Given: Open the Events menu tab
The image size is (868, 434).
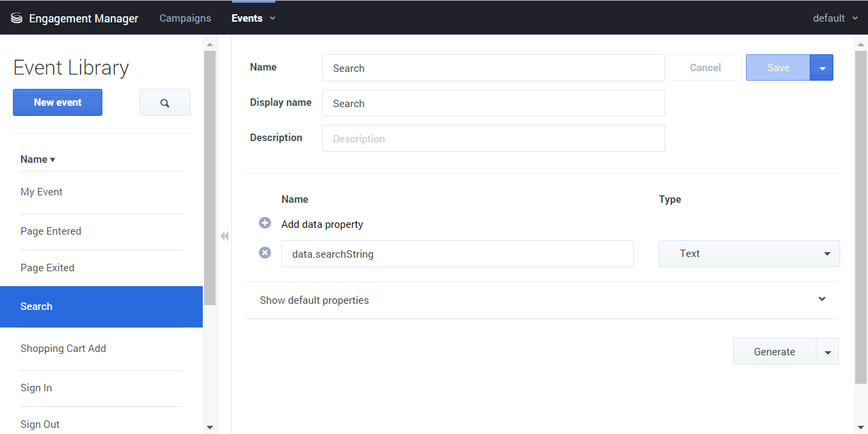Looking at the screenshot, I should click(253, 18).
